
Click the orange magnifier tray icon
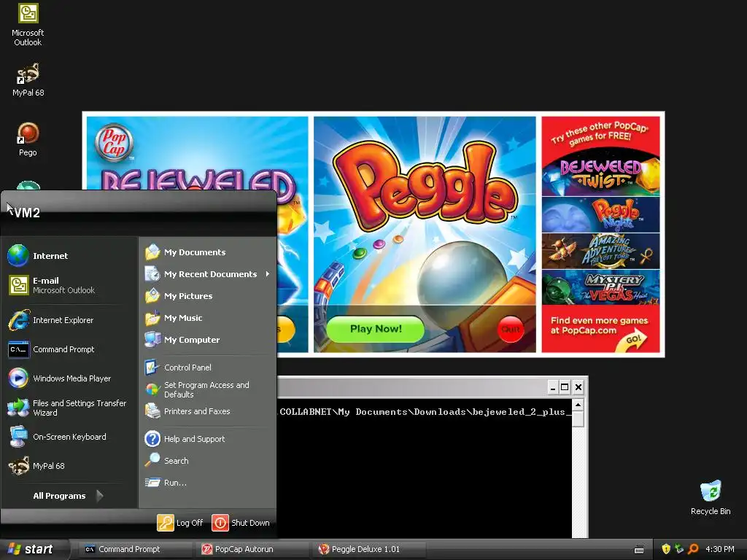tap(693, 549)
